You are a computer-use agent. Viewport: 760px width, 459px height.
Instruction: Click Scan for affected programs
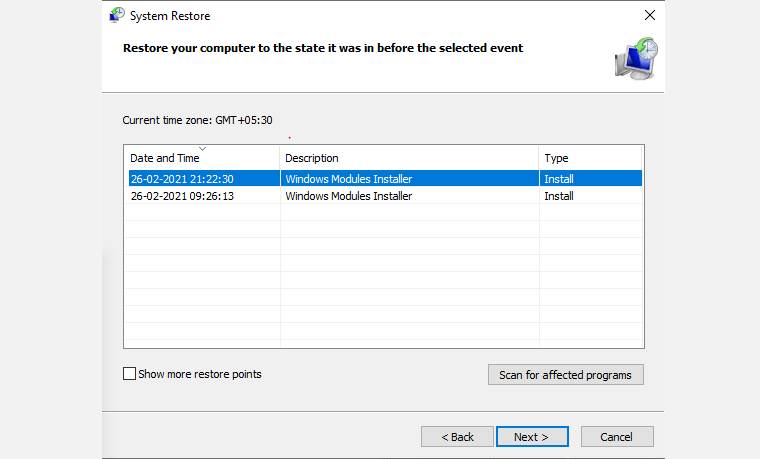click(565, 375)
